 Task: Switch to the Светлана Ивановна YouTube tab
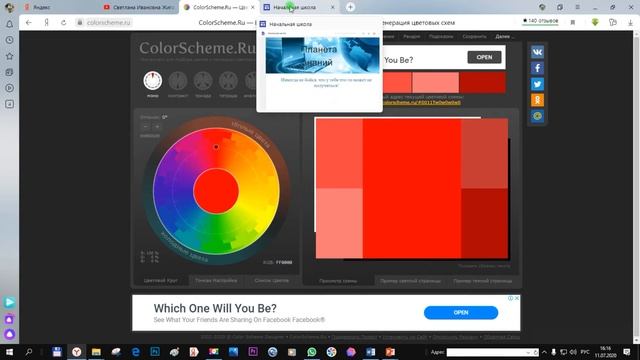(x=139, y=7)
